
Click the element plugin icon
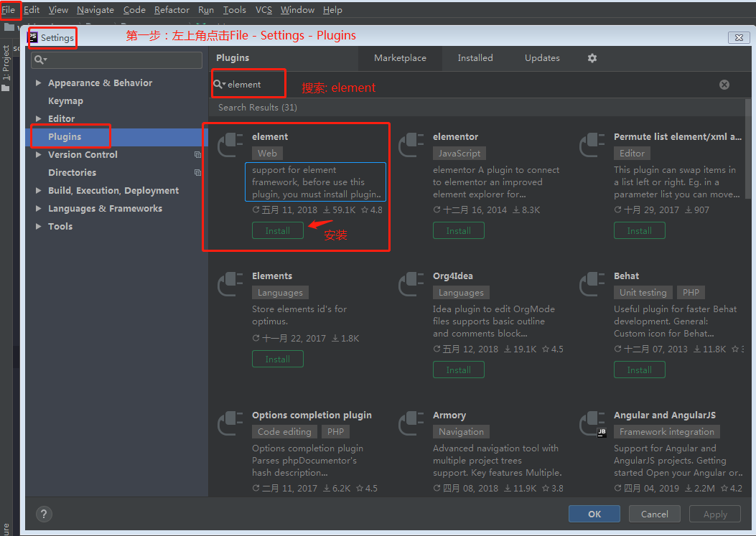pyautogui.click(x=230, y=145)
